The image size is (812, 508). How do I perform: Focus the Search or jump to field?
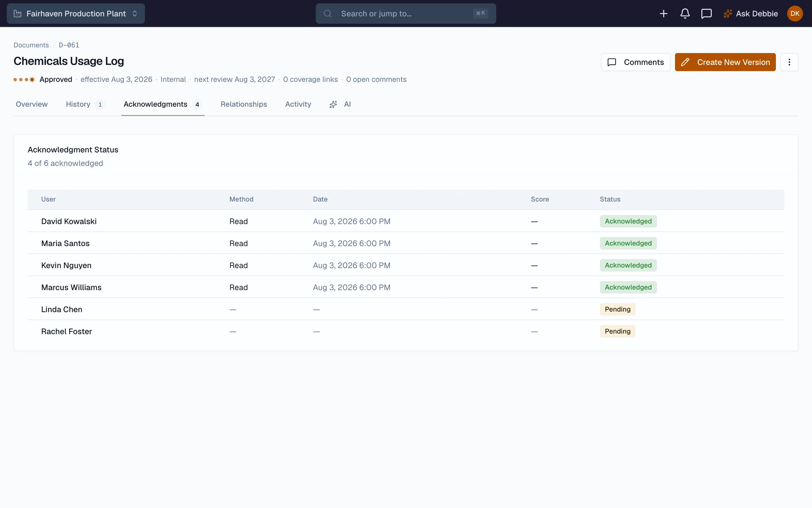(406, 14)
